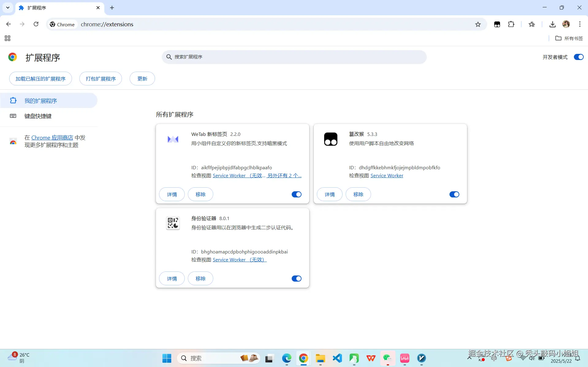588x367 pixels.
Task: Click the Chrome logo beside 扩展程序 title
Action: 13,57
